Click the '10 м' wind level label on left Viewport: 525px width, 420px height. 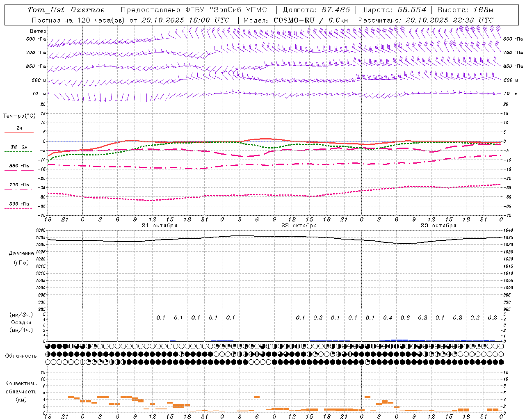coord(39,94)
